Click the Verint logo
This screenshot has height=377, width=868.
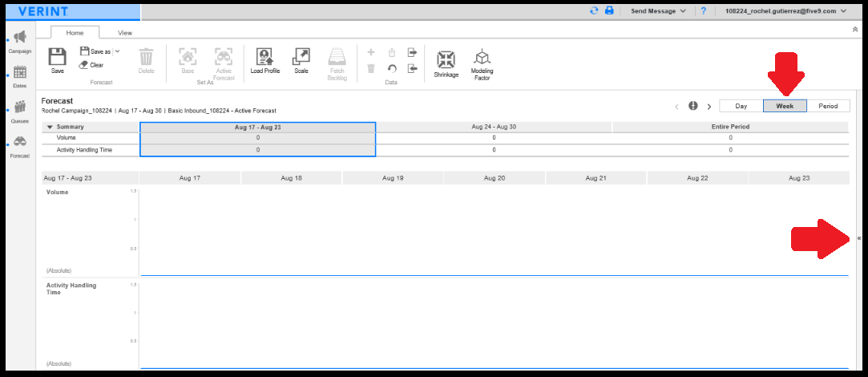pyautogui.click(x=43, y=12)
